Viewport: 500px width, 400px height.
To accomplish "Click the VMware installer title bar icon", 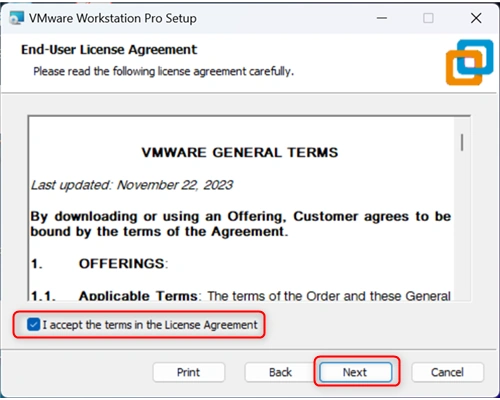I will [17, 18].
